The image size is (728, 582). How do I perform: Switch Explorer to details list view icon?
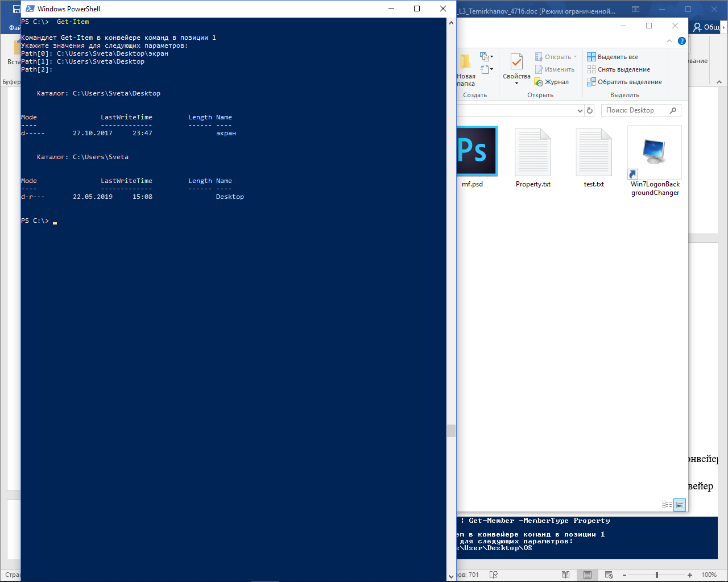point(667,505)
